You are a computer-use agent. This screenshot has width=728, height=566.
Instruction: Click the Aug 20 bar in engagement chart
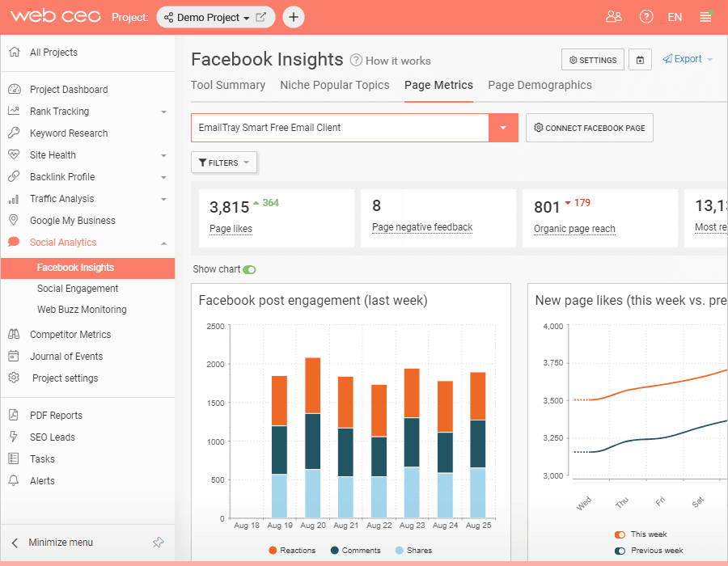[x=313, y=437]
